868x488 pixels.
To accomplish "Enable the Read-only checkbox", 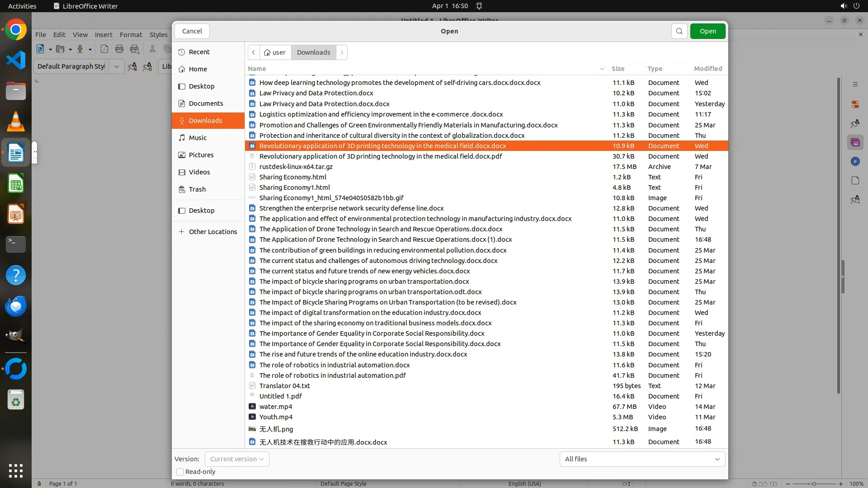I will [180, 472].
